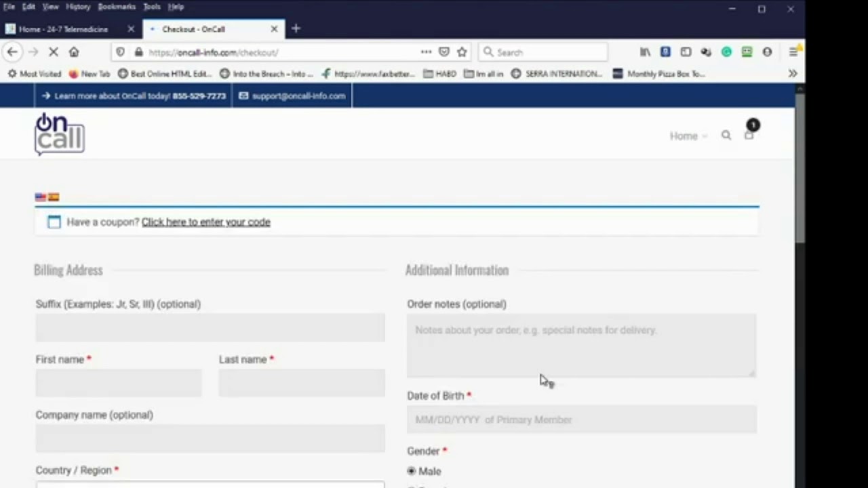
Task: Click the Last name field
Action: coord(302,384)
